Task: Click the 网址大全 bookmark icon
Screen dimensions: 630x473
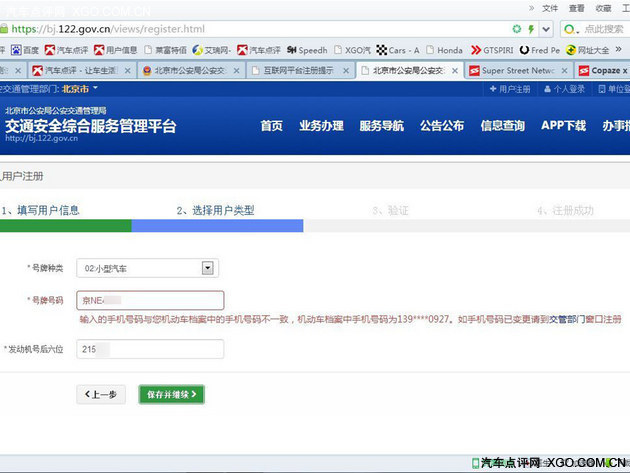Action: [x=572, y=50]
